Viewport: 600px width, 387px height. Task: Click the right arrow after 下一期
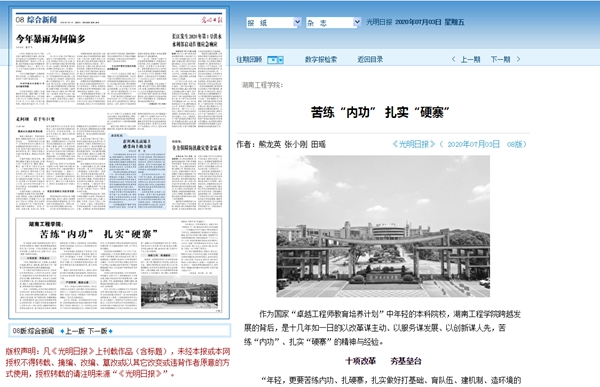518,59
